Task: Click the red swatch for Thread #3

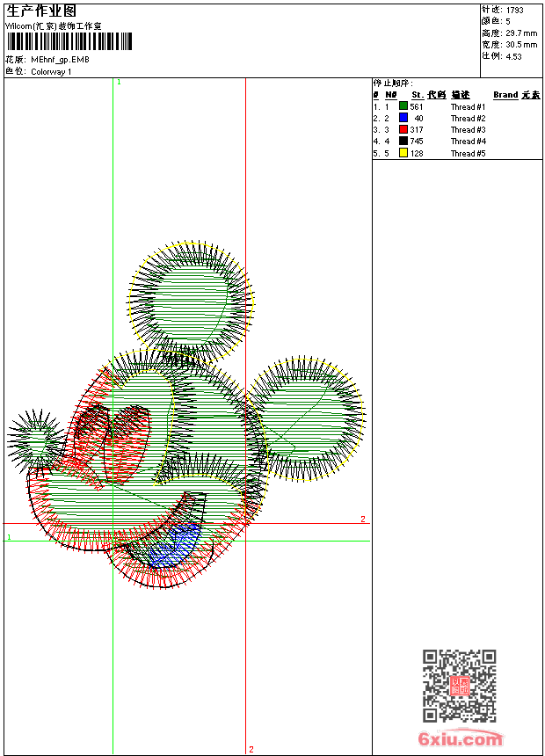Action: coord(403,129)
